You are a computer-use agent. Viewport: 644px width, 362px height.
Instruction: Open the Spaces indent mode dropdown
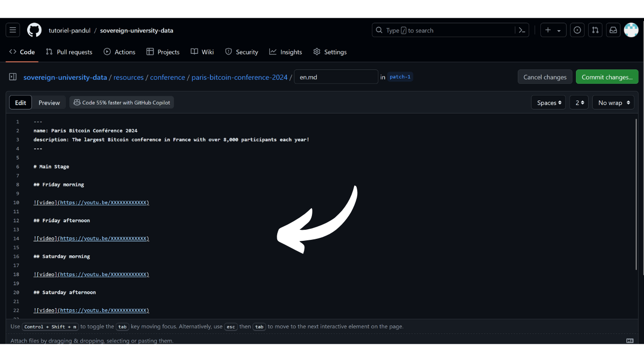click(x=548, y=103)
